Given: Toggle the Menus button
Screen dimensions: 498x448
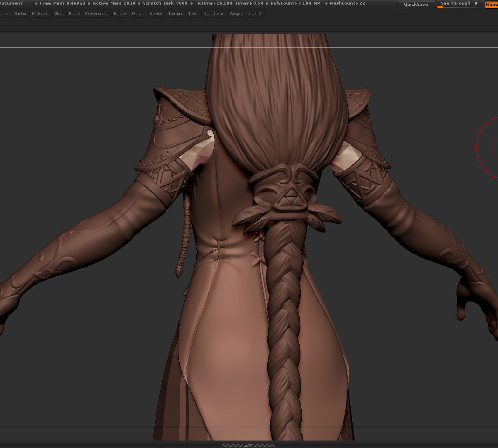Looking at the screenshot, I should (491, 5).
